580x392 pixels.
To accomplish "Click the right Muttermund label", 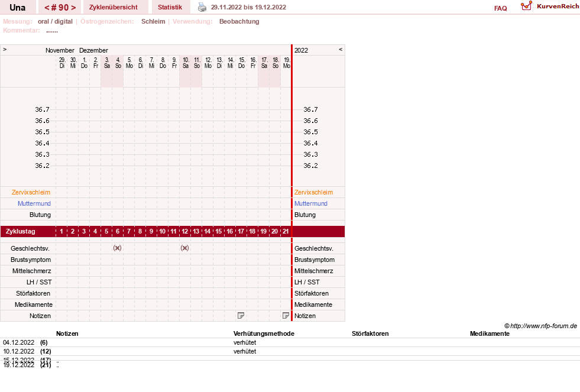I will (x=311, y=203).
